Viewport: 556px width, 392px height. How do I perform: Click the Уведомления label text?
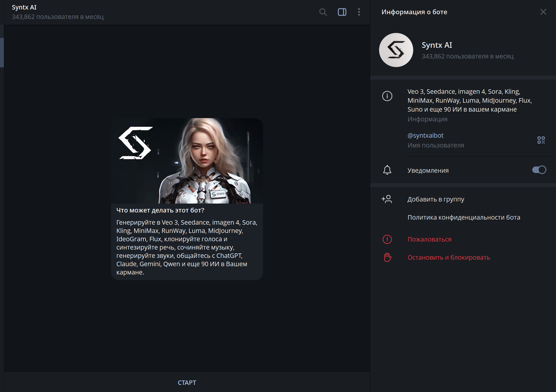428,171
